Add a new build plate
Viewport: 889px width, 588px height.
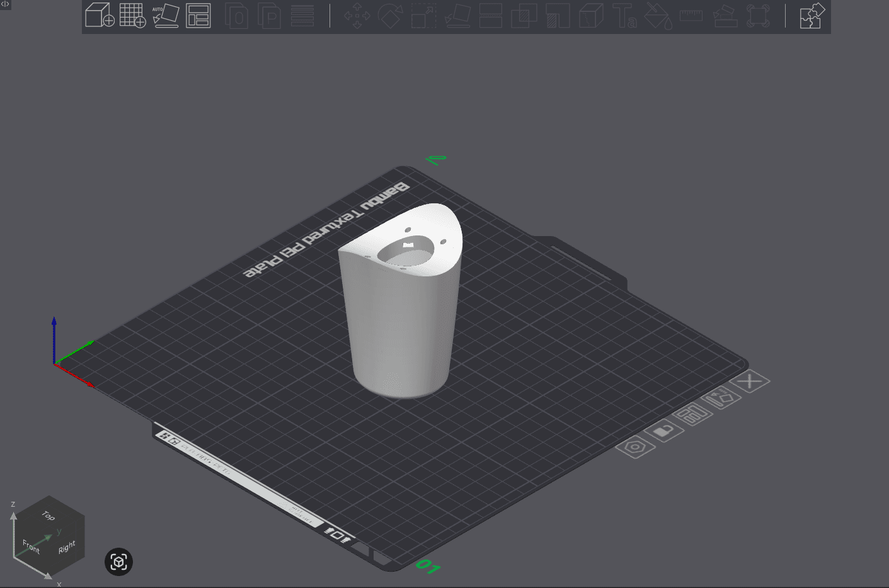click(133, 14)
